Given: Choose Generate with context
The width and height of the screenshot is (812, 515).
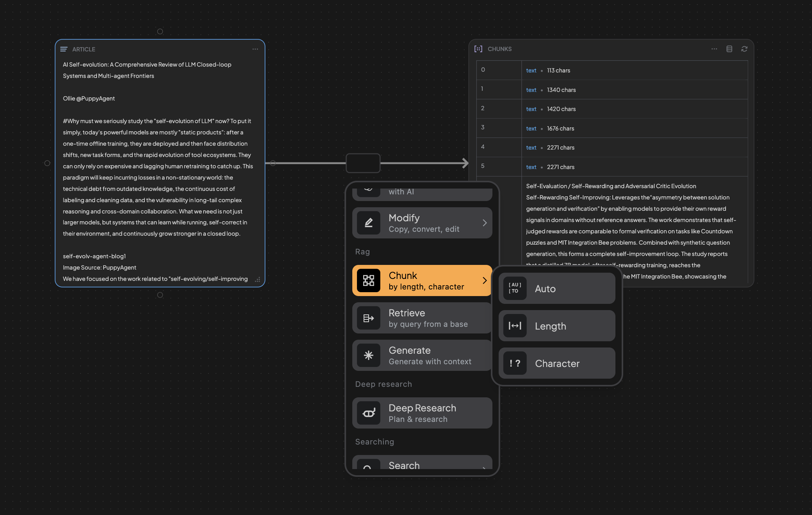Looking at the screenshot, I should coord(422,355).
